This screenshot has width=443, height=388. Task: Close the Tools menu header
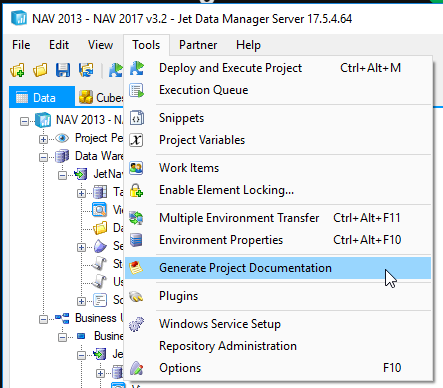tap(146, 45)
